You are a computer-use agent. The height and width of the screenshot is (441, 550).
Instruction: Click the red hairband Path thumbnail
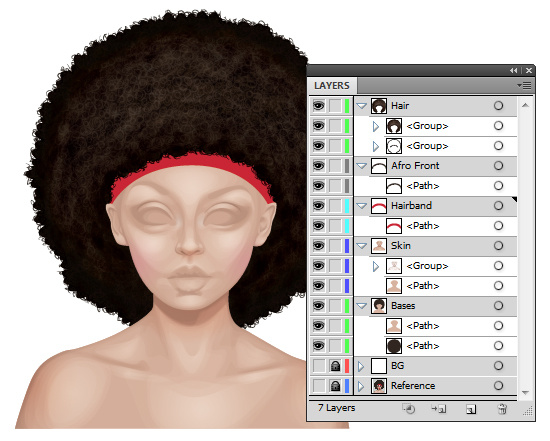click(394, 226)
